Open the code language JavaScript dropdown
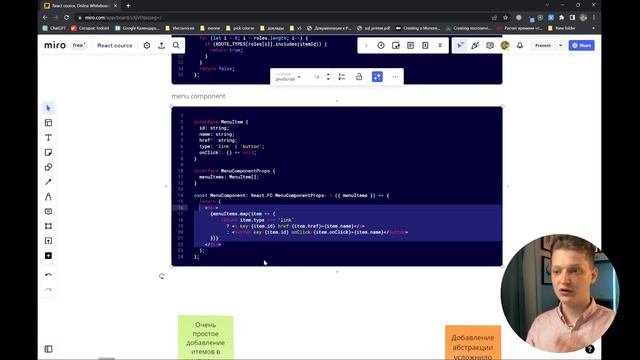 point(288,77)
